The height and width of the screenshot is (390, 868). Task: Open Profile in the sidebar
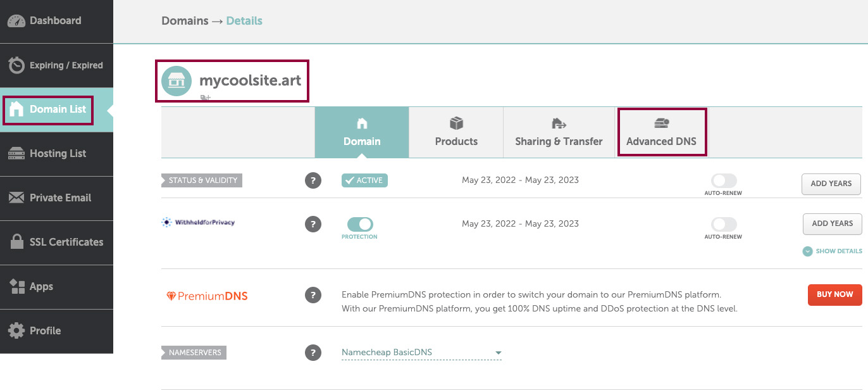pos(56,331)
